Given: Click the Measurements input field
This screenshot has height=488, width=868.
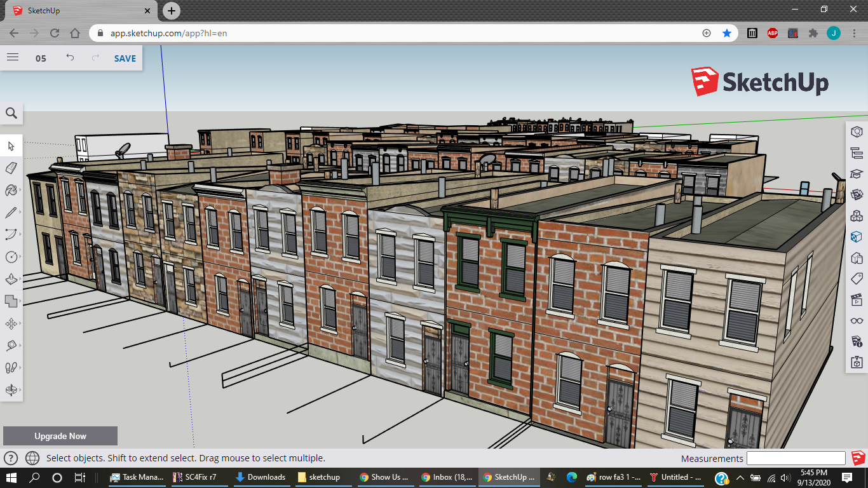Looking at the screenshot, I should 796,458.
